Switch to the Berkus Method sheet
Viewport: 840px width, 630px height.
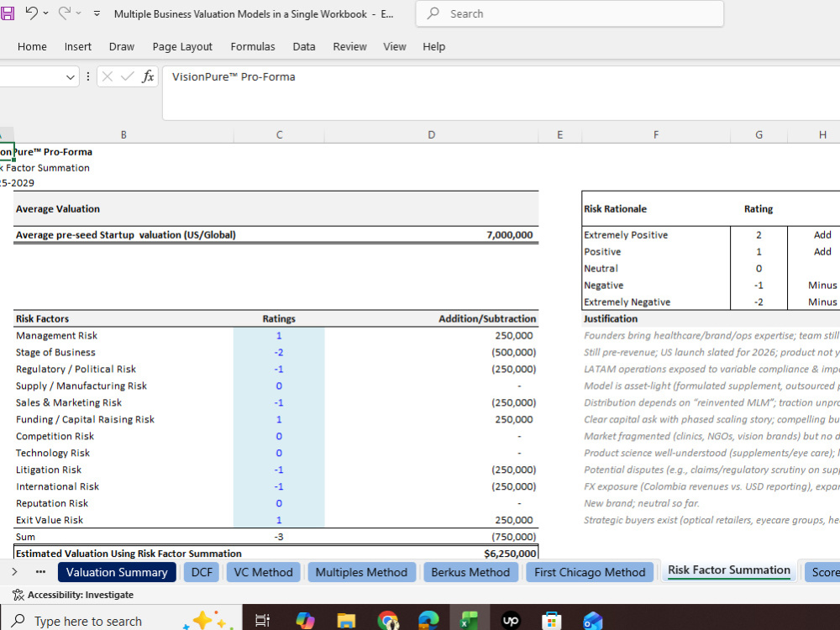(x=470, y=572)
